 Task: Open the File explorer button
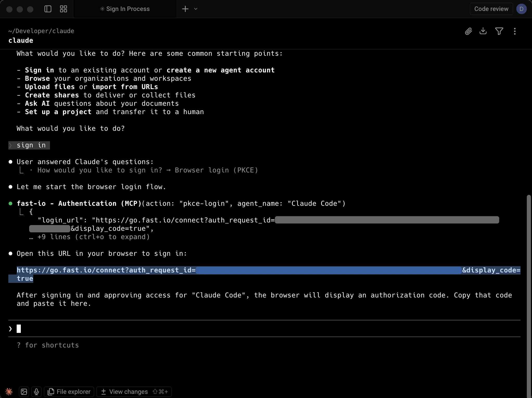point(69,391)
